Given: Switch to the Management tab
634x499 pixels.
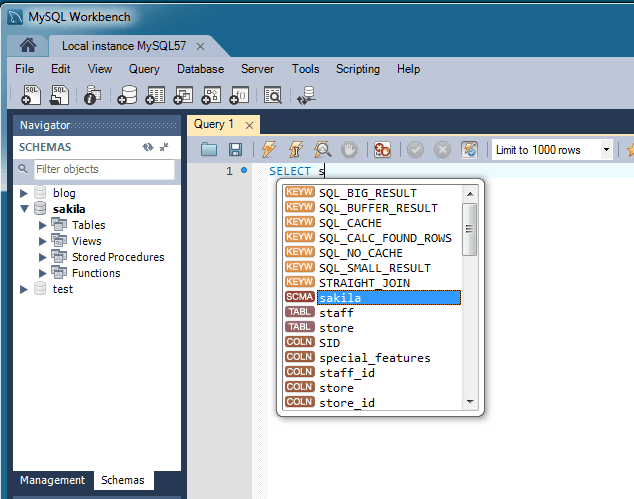Looking at the screenshot, I should [x=52, y=480].
